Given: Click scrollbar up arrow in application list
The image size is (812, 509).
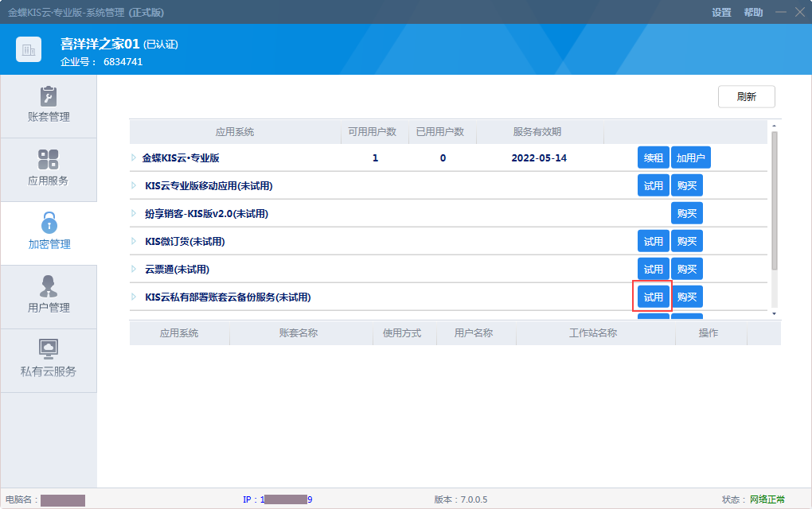Looking at the screenshot, I should click(775, 126).
